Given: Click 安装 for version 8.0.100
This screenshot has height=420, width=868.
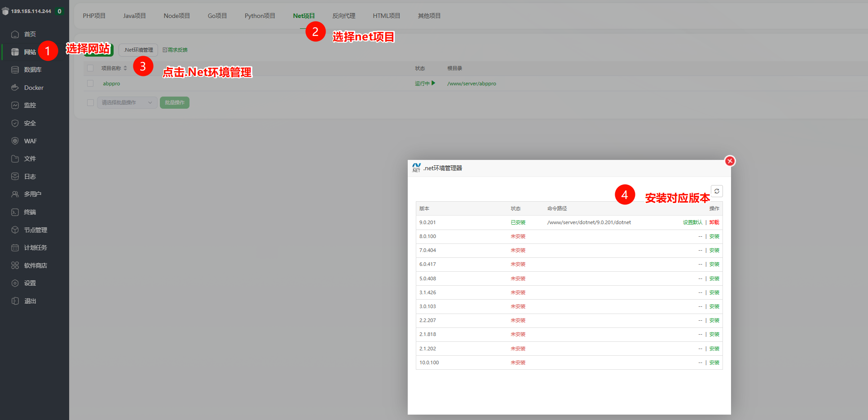Looking at the screenshot, I should pos(714,236).
